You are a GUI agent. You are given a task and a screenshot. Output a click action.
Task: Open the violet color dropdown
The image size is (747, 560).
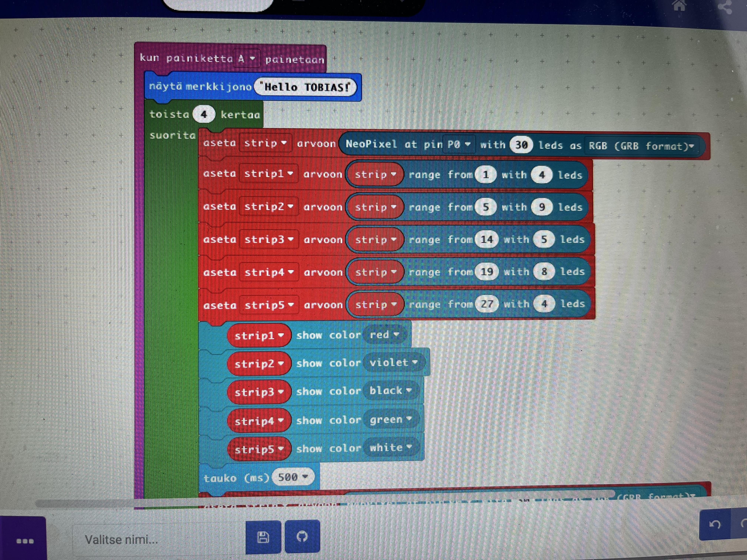click(x=394, y=363)
